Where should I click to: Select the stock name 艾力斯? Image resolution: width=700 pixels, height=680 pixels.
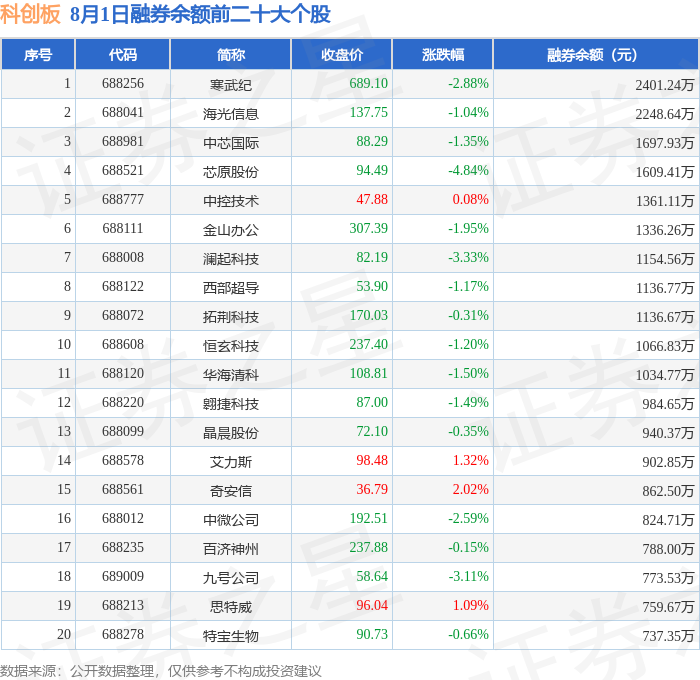(231, 462)
